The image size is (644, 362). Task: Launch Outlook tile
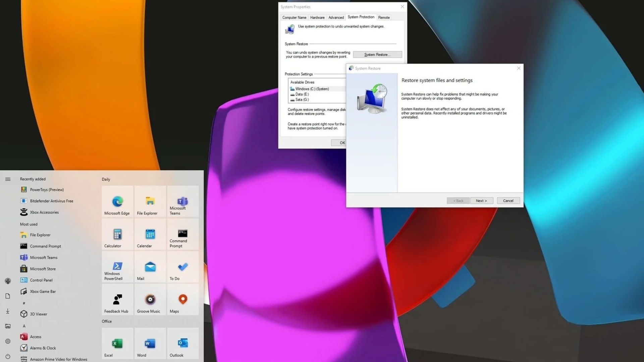[x=183, y=344]
